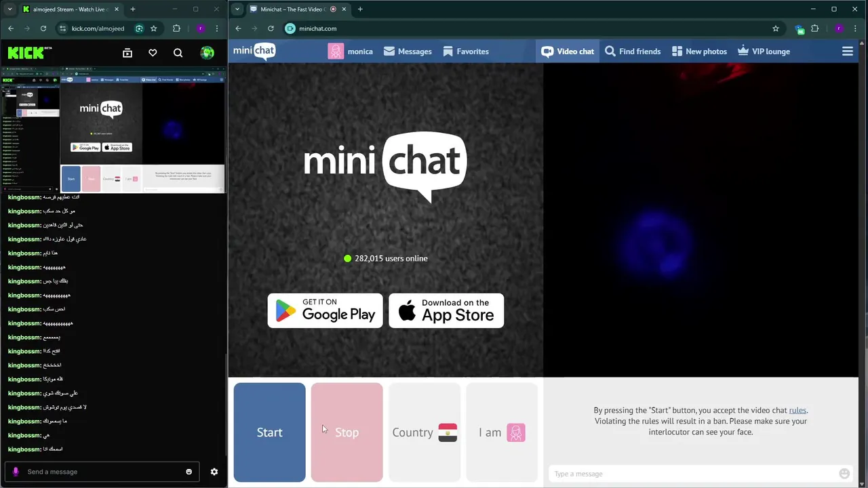Viewport: 868px width, 488px height.
Task: Click the purple microphone icon in chat box
Action: coord(16,472)
